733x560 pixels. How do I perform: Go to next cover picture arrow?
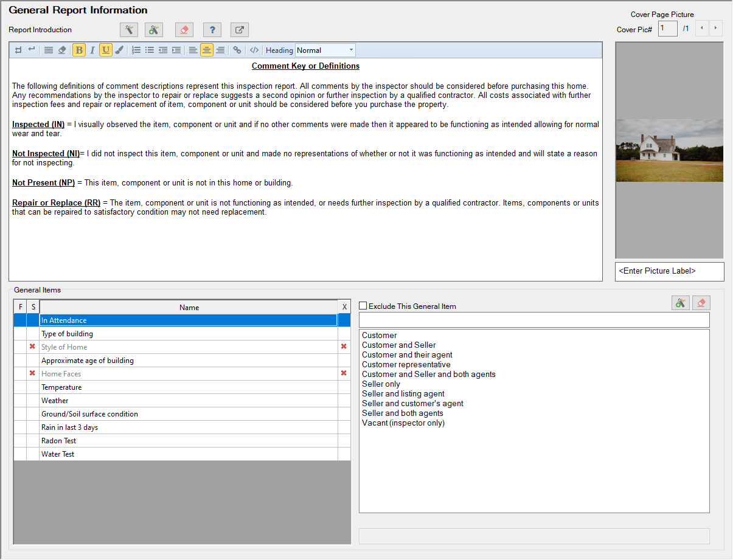click(716, 29)
